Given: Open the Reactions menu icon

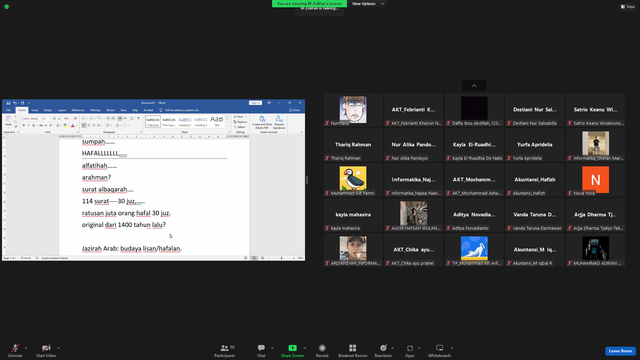Looking at the screenshot, I should [383, 348].
